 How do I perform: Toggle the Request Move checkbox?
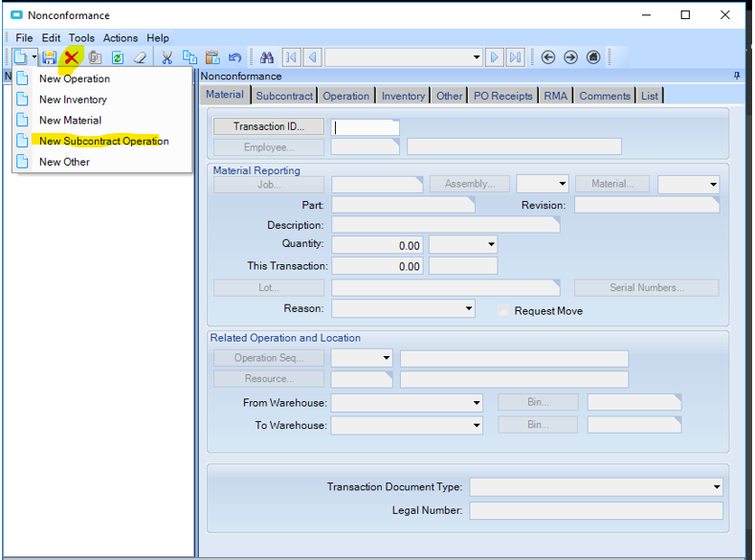[x=504, y=310]
